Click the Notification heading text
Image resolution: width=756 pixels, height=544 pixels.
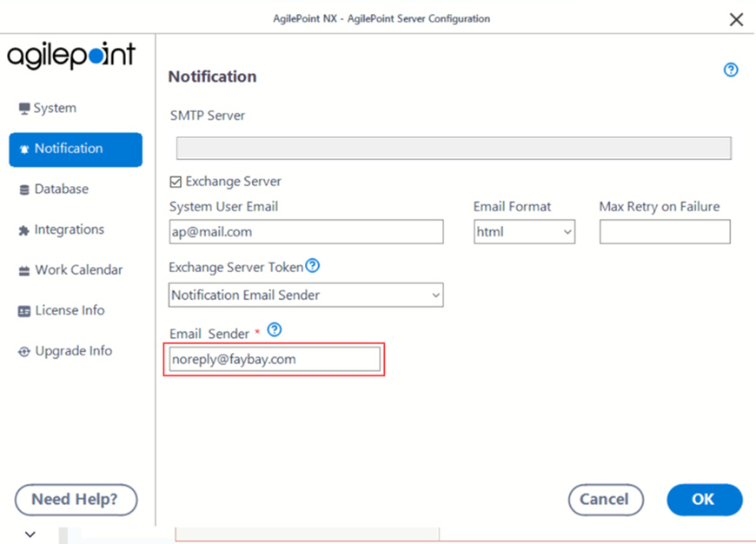point(212,76)
